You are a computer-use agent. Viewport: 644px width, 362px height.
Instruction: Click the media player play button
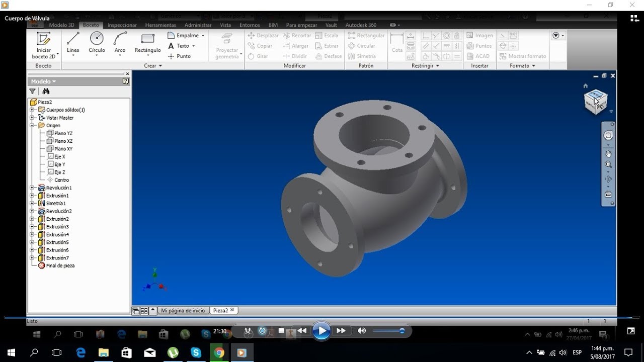(x=321, y=331)
